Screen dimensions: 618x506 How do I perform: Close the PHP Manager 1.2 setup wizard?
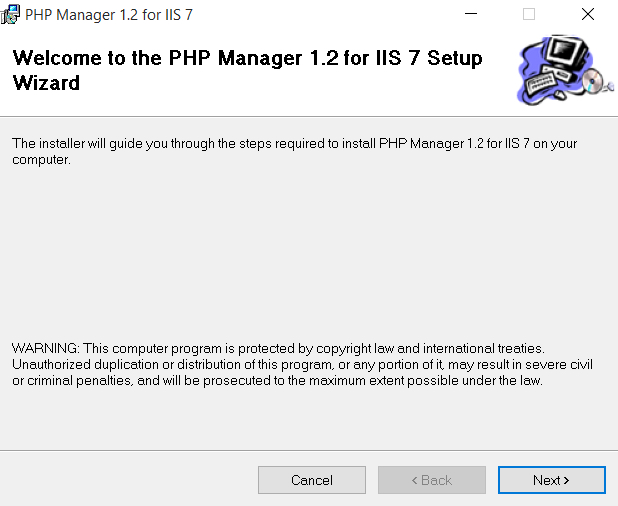click(x=588, y=14)
